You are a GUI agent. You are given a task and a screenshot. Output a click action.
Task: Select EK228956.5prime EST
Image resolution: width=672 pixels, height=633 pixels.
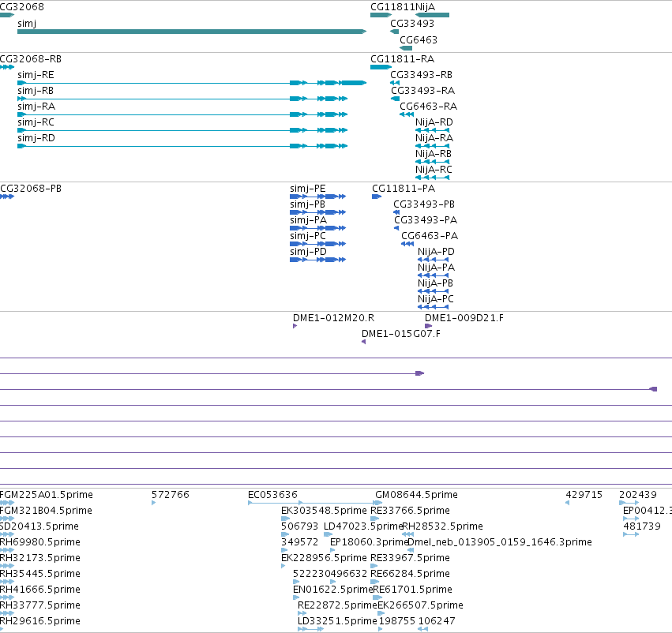pos(283,566)
